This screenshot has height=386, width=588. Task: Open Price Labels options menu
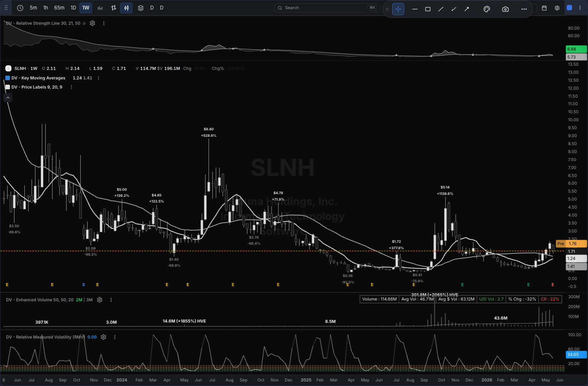pyautogui.click(x=72, y=87)
